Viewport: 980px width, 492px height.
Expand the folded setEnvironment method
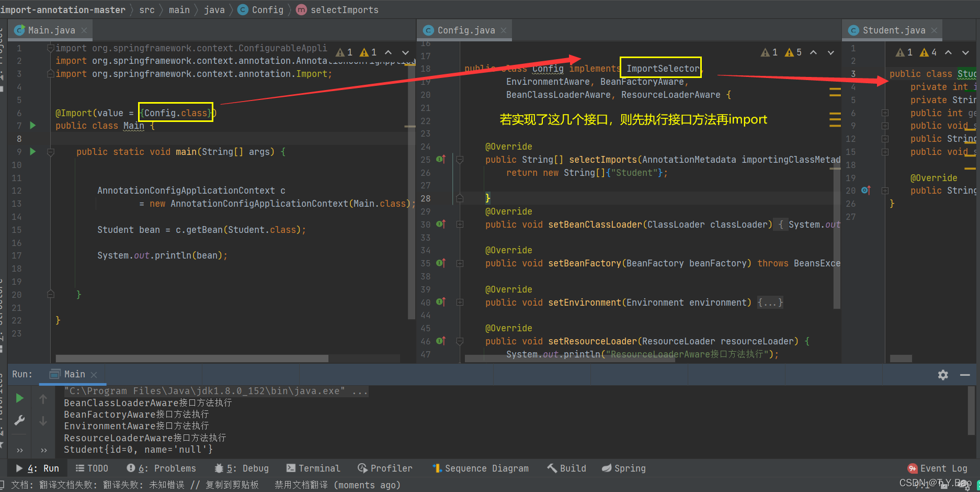coord(460,303)
